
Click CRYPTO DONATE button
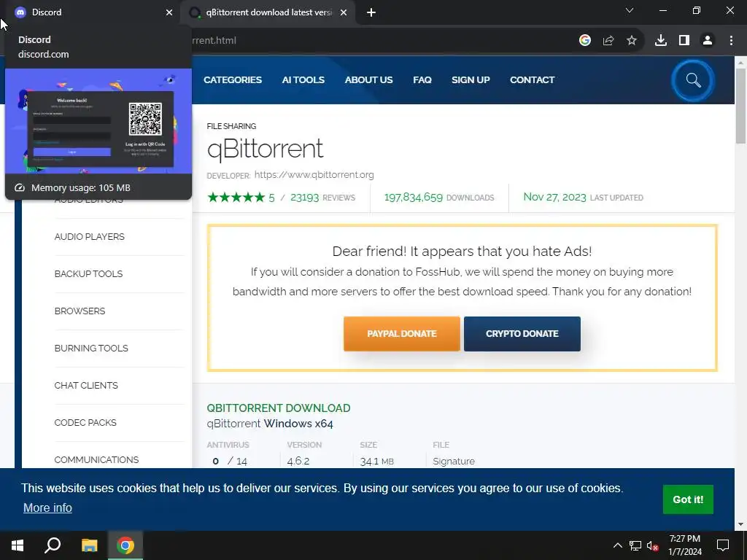522,334
